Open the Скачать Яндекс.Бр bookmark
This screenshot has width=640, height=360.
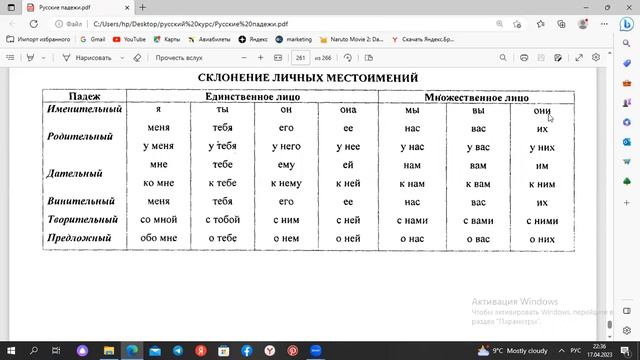click(x=422, y=40)
